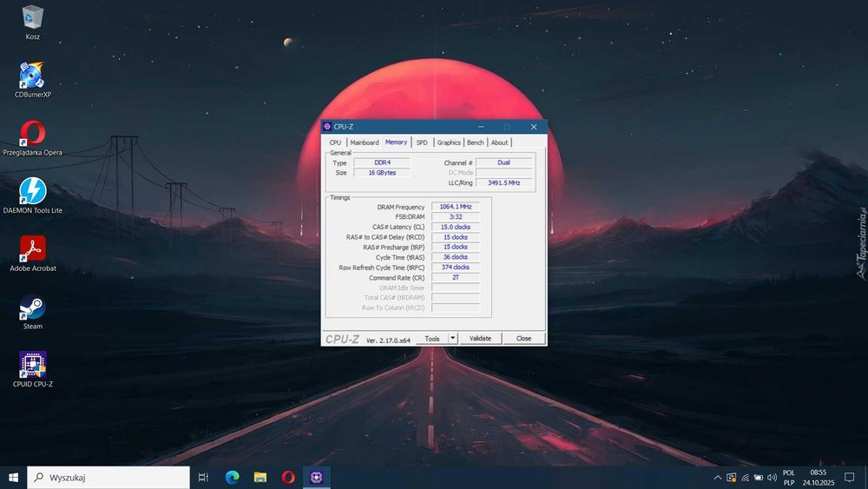868x489 pixels.
Task: Select the CPUID CPU-Z desktop shortcut
Action: [x=32, y=369]
